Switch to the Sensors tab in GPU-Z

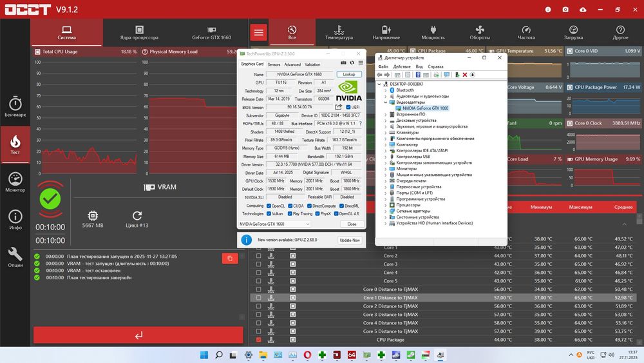click(274, 64)
